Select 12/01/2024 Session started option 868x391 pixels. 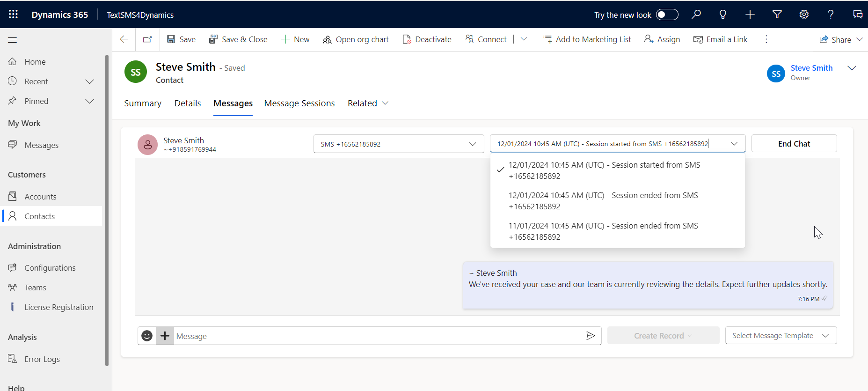click(x=618, y=170)
